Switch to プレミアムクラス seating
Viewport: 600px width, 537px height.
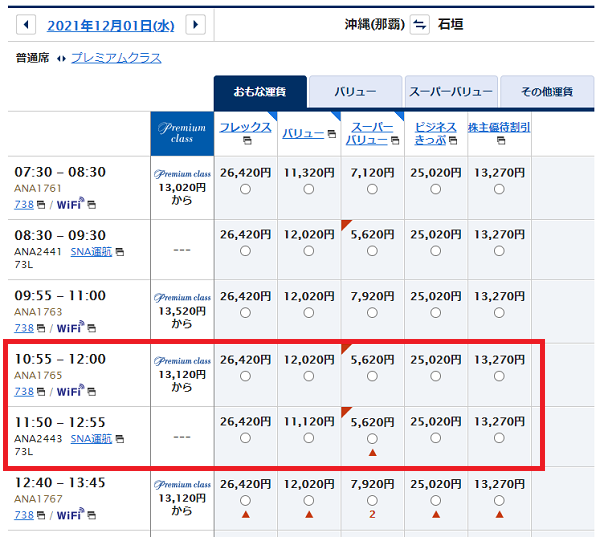click(x=116, y=58)
